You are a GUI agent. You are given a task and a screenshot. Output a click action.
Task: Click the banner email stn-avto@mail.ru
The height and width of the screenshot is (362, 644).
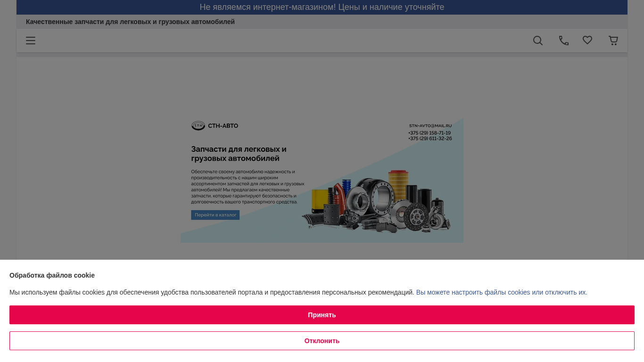[430, 126]
